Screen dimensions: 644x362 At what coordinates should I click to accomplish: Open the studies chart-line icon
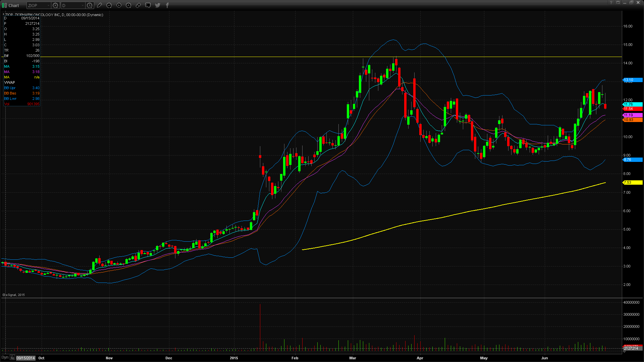[109, 5]
